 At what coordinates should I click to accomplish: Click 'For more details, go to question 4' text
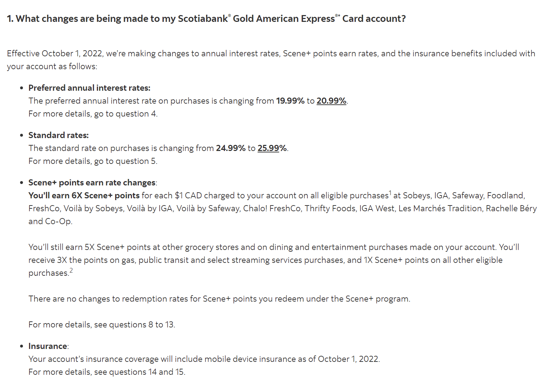click(x=93, y=114)
